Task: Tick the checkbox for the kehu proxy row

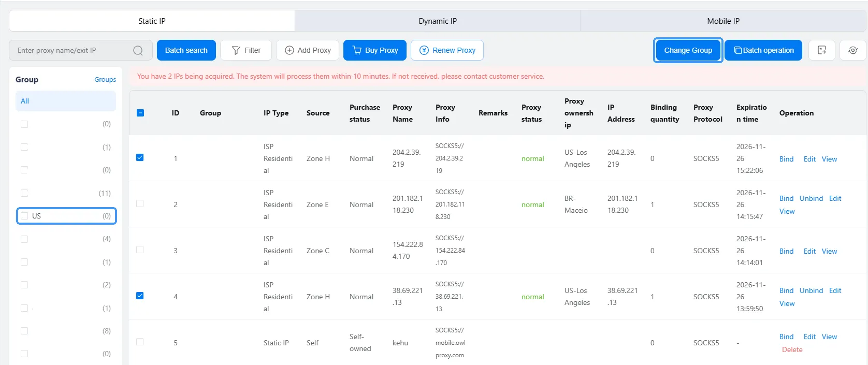Action: (x=140, y=342)
